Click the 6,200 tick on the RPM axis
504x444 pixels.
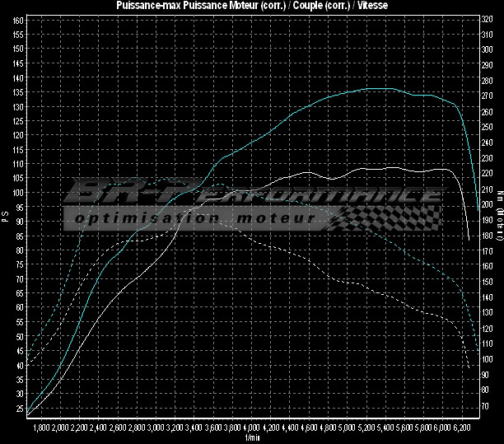(463, 428)
